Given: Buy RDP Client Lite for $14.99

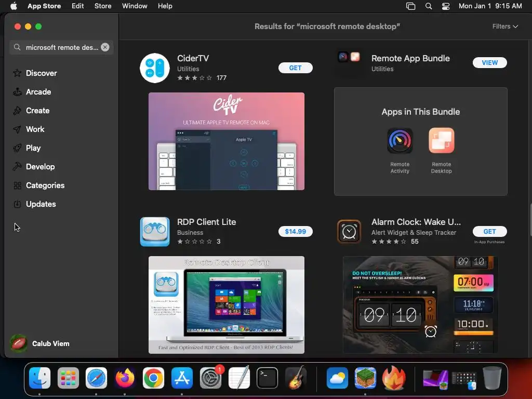Looking at the screenshot, I should pos(295,231).
